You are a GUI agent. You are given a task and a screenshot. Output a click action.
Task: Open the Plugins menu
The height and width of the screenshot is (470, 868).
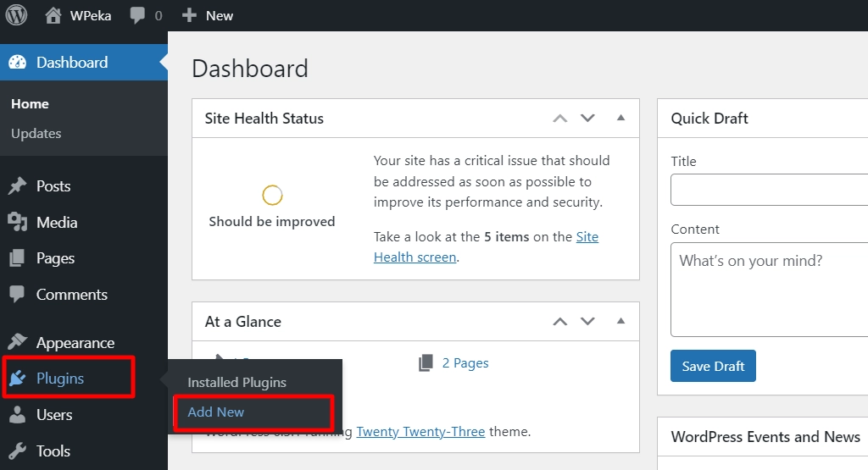click(x=60, y=379)
